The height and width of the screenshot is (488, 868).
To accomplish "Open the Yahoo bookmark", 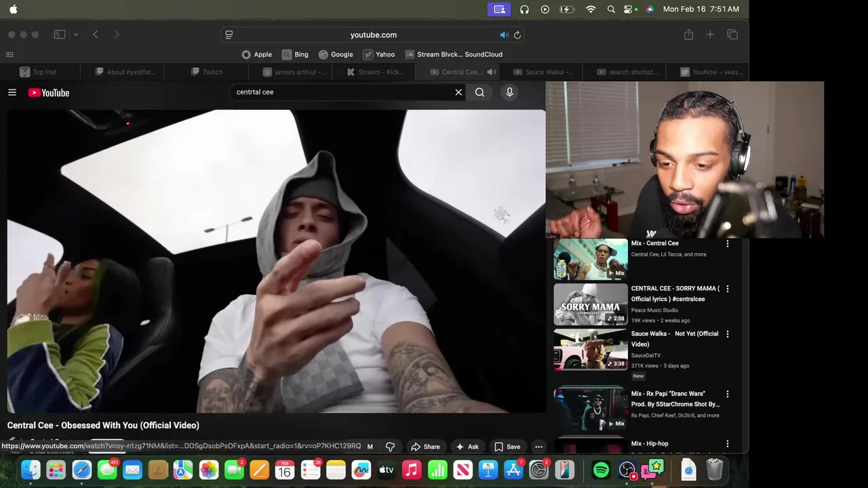I will pyautogui.click(x=378, y=54).
